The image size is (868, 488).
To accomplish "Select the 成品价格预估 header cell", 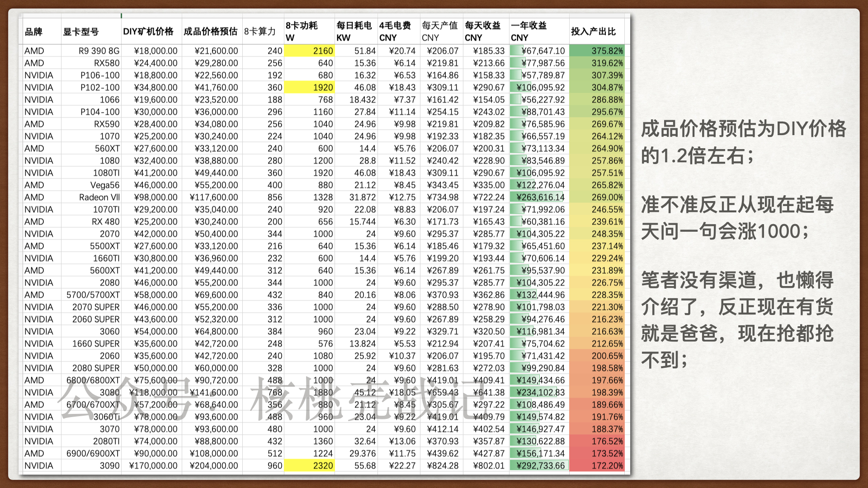I will tap(210, 32).
